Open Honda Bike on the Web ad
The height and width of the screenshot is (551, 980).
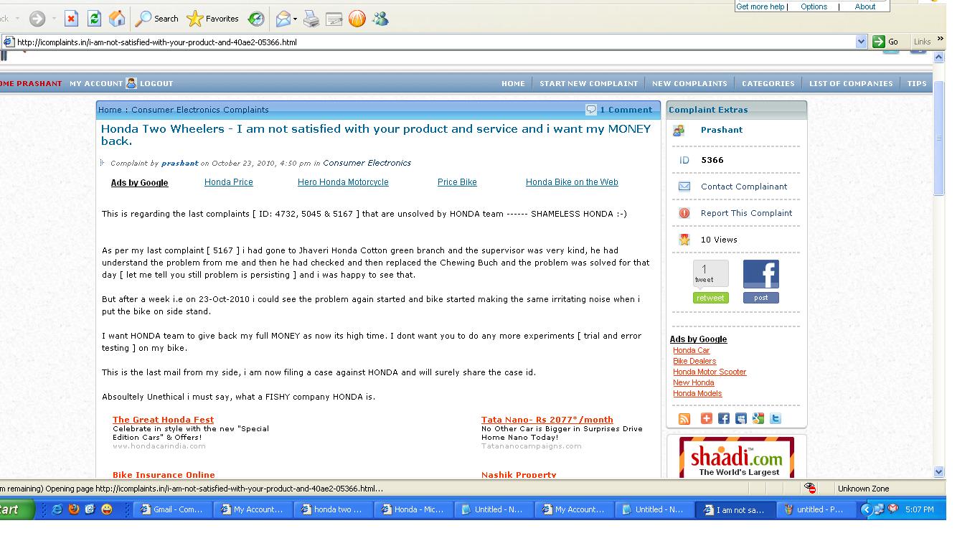[x=572, y=182]
